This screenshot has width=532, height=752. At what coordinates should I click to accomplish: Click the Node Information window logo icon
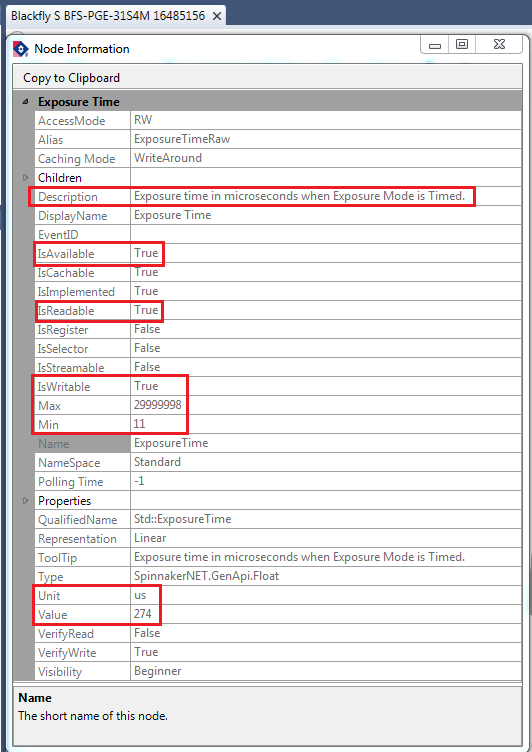tap(21, 49)
